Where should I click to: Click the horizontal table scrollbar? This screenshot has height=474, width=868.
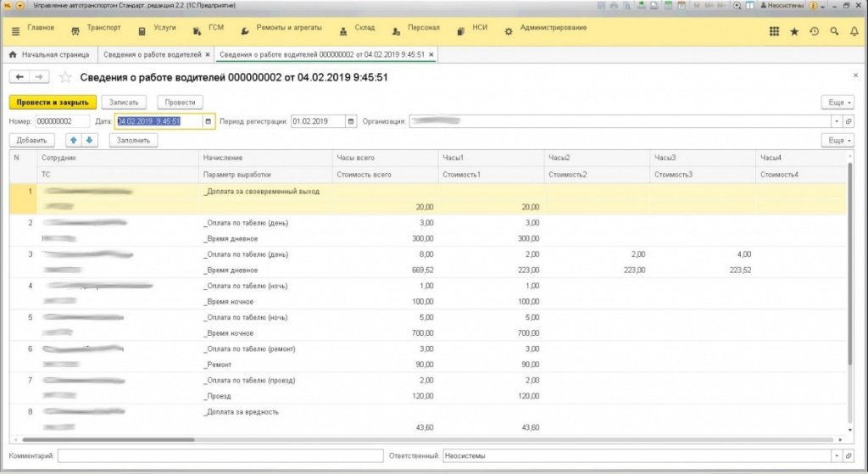tap(108, 440)
